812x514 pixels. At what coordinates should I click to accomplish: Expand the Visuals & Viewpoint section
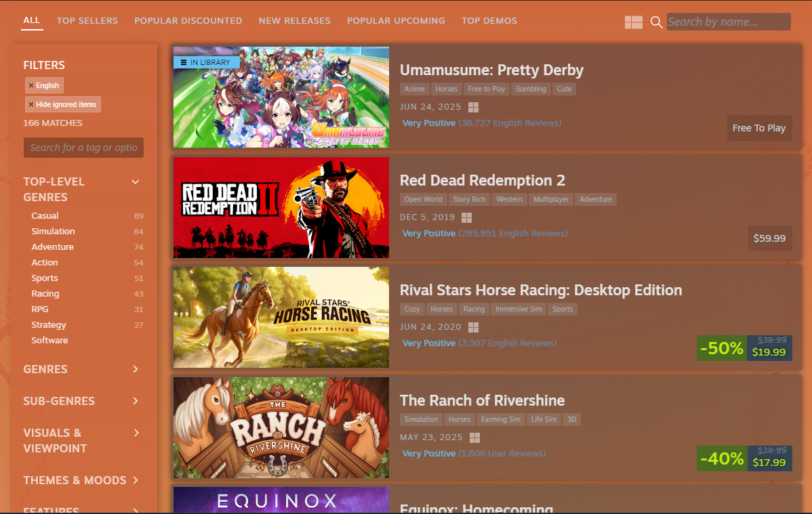(136, 433)
